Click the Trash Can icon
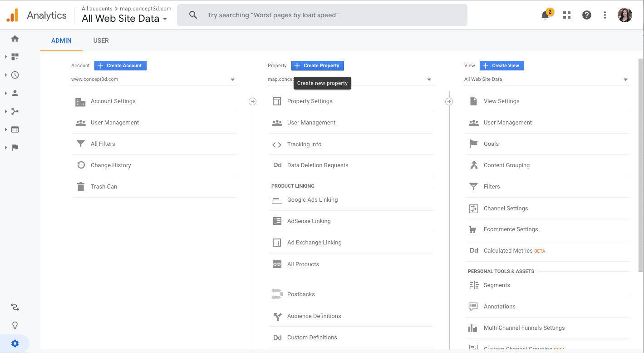 coord(80,187)
